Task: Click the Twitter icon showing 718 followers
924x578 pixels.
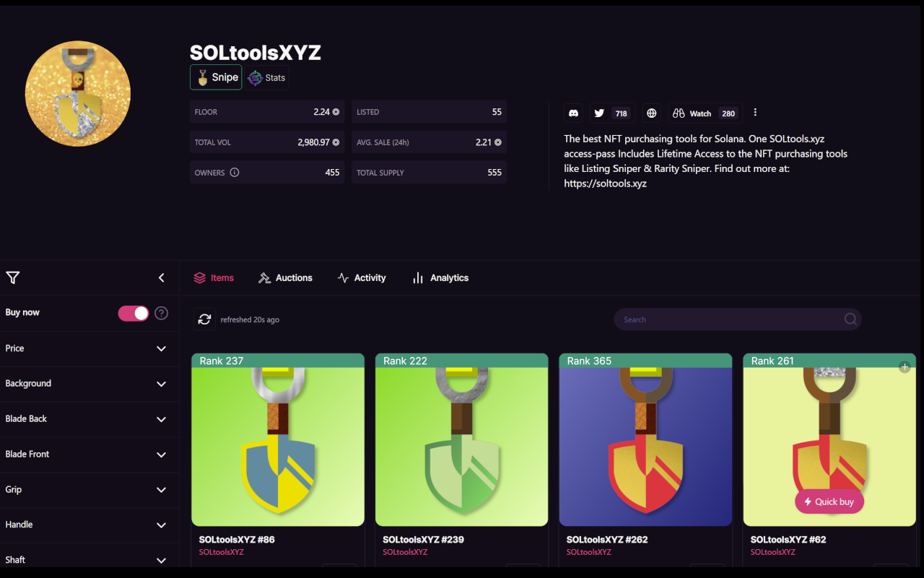Action: pyautogui.click(x=599, y=113)
